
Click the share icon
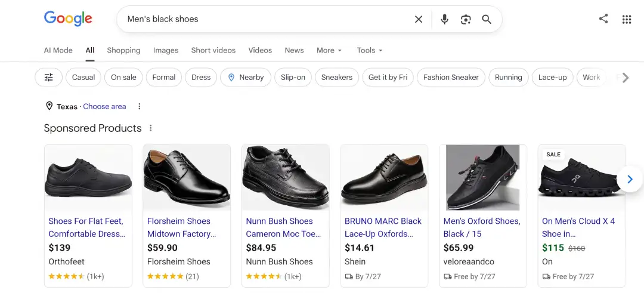(603, 18)
